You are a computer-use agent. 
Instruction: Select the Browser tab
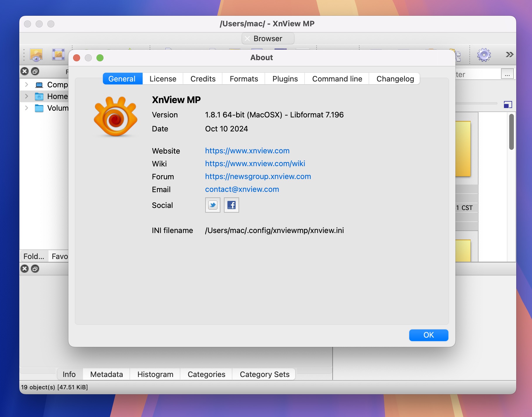coord(268,39)
